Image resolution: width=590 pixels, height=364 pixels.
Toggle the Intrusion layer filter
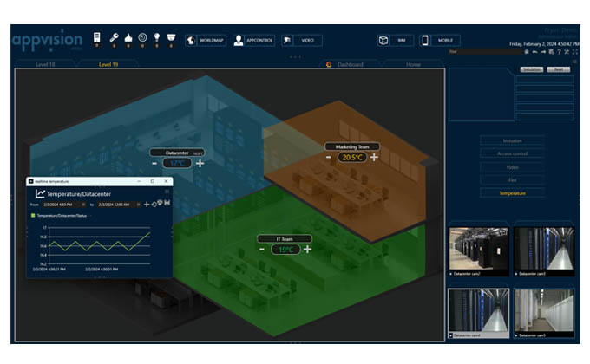coord(512,140)
